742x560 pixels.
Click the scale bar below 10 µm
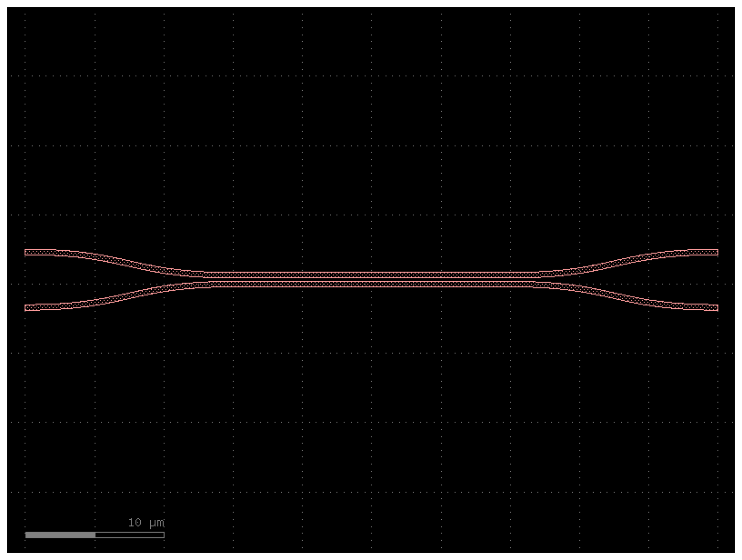pos(95,535)
